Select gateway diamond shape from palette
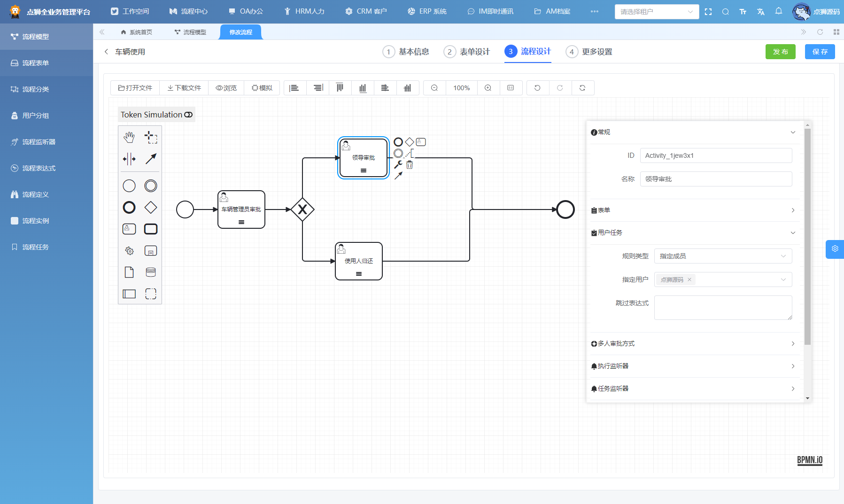 coord(151,208)
